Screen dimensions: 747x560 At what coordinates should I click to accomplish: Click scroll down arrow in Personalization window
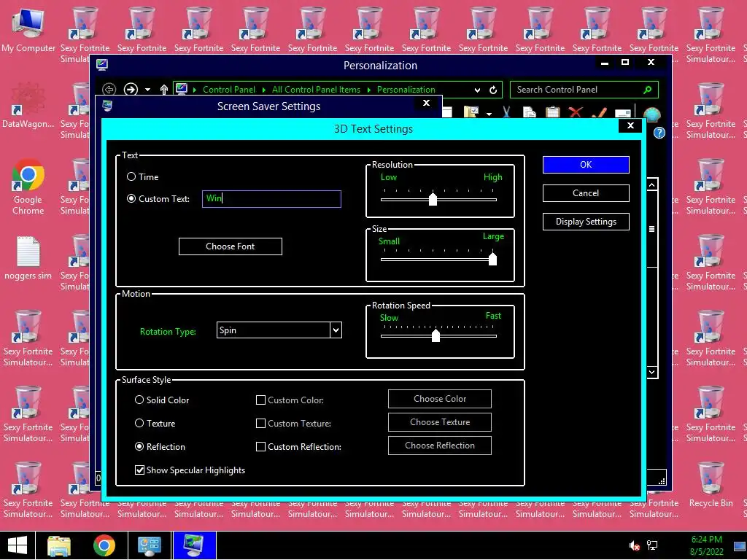coord(652,372)
